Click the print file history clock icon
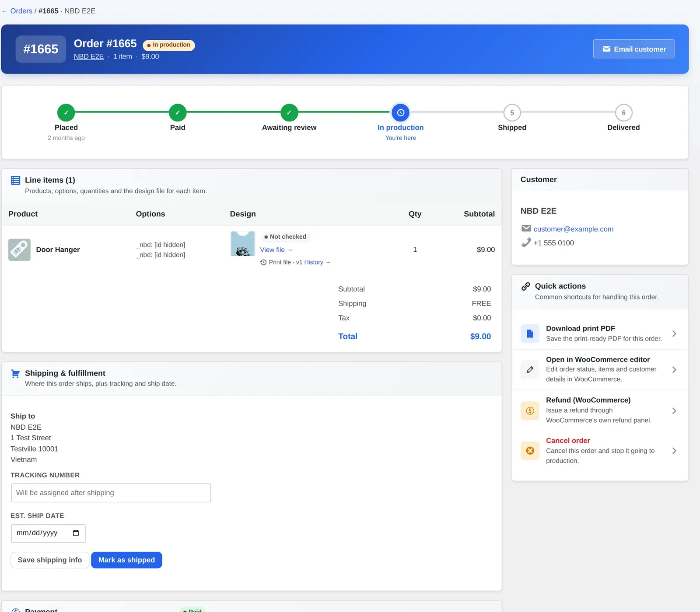700x612 pixels. (x=263, y=262)
